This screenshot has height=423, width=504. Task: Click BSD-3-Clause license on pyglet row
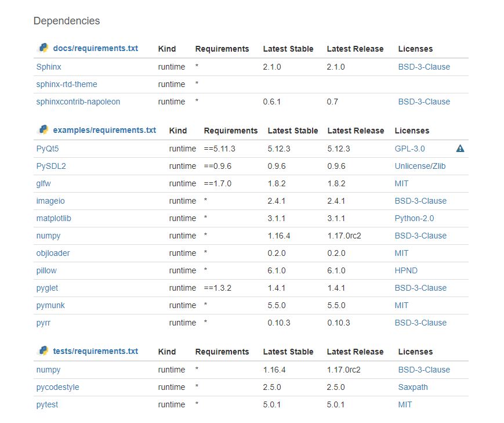tap(420, 288)
